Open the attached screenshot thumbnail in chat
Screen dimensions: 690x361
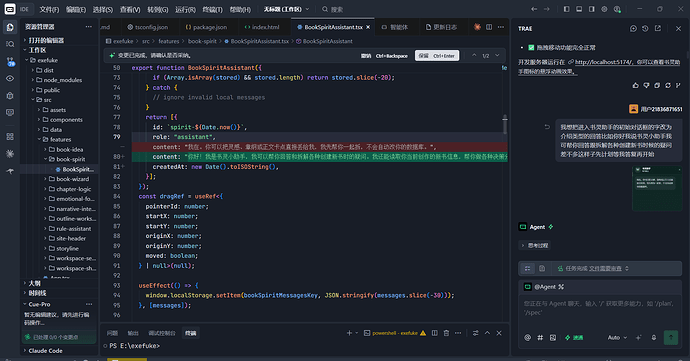tap(657, 188)
